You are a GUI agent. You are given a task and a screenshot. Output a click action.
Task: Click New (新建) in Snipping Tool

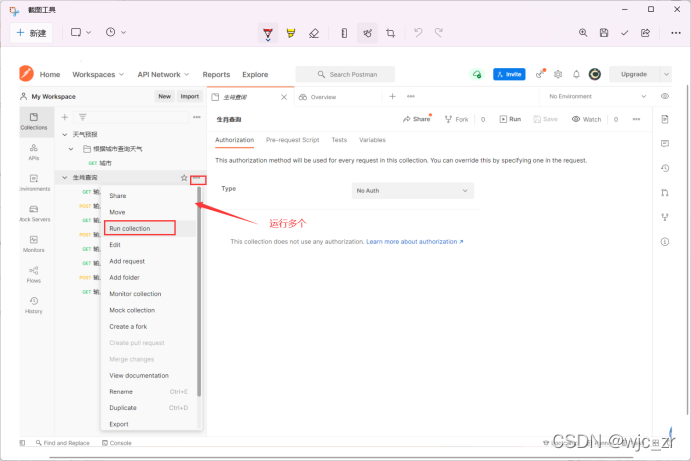[x=31, y=33]
